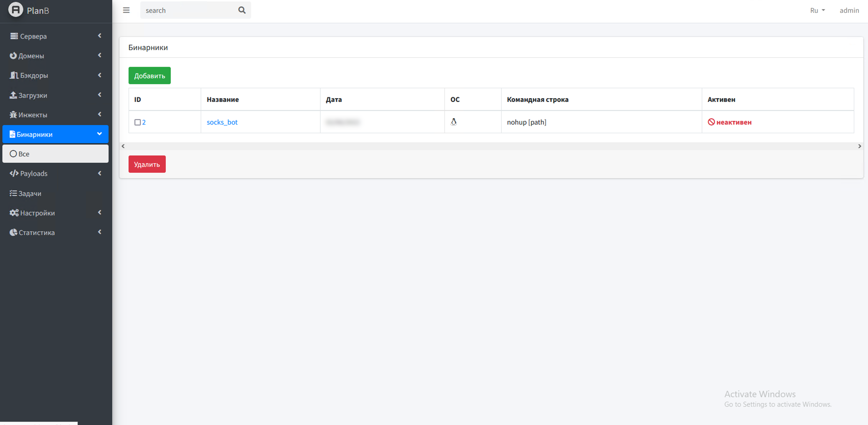This screenshot has width=868, height=425.
Task: Click the PlanB logo icon
Action: click(x=15, y=10)
